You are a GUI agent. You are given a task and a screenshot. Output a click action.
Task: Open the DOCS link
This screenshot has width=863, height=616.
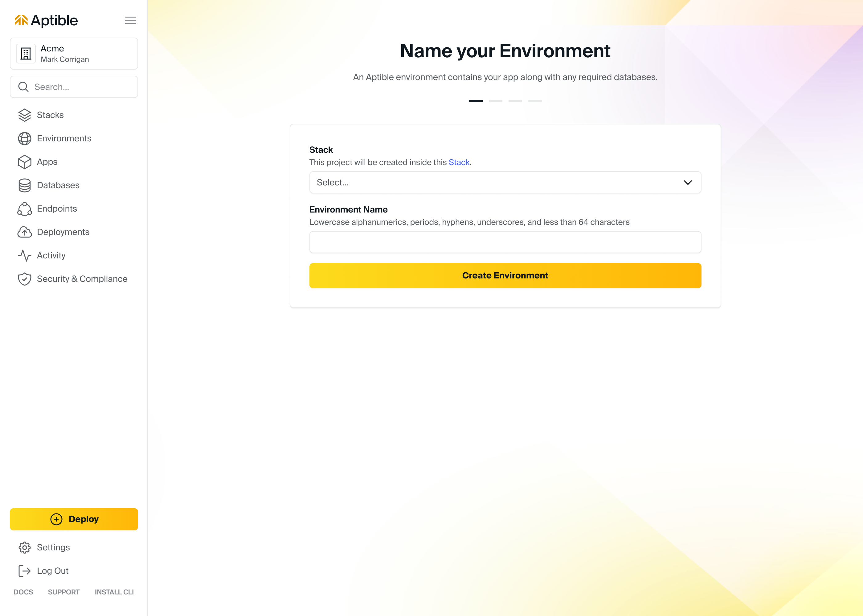tap(23, 592)
